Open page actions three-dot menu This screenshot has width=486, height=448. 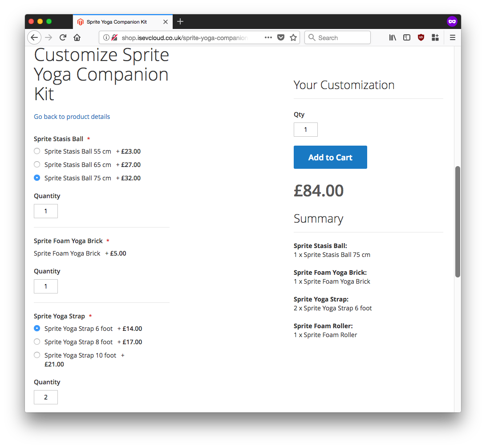point(268,37)
